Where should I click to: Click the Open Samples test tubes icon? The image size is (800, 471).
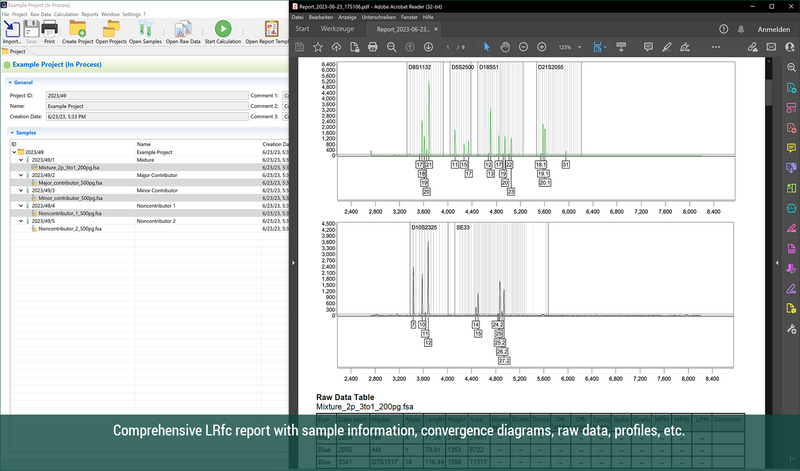[145, 29]
